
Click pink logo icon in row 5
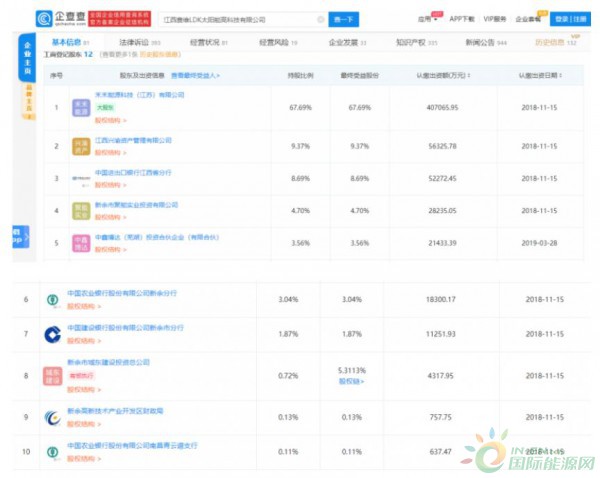click(x=81, y=243)
